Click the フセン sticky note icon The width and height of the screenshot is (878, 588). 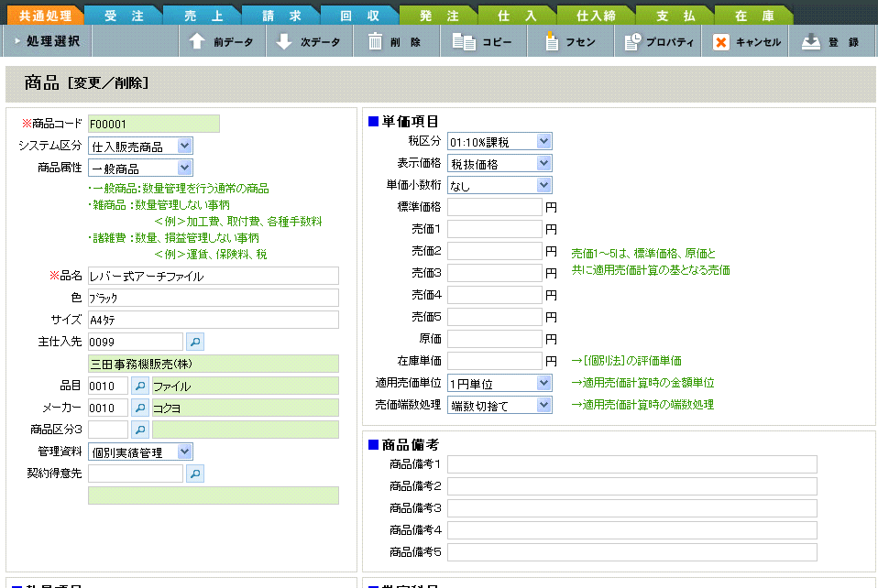pos(552,41)
